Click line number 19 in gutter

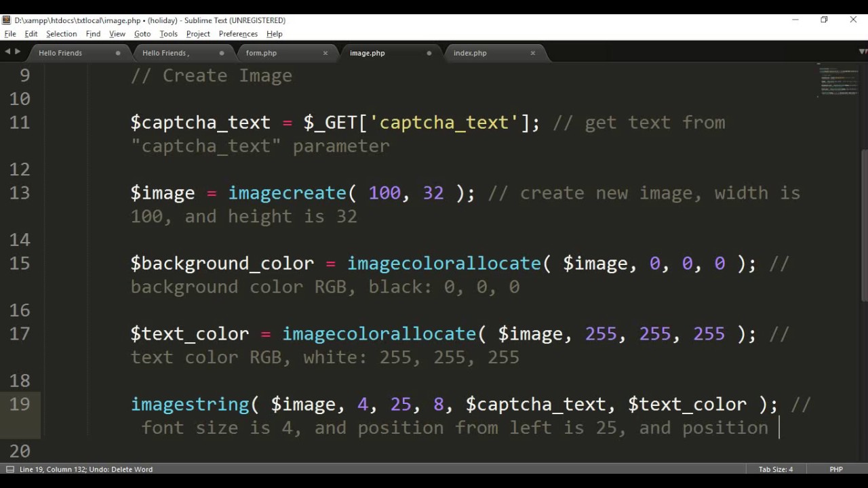(x=20, y=405)
